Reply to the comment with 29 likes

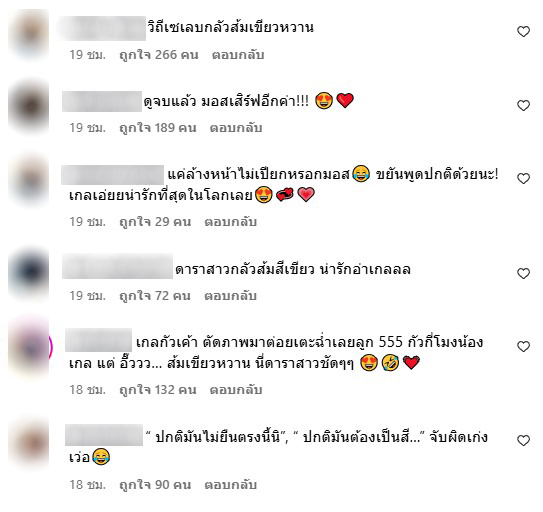pyautogui.click(x=230, y=222)
